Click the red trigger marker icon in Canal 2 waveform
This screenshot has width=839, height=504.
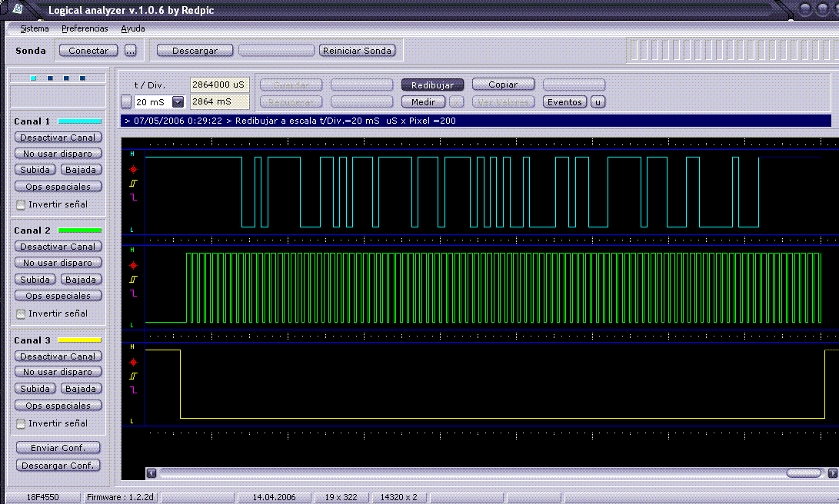point(133,265)
